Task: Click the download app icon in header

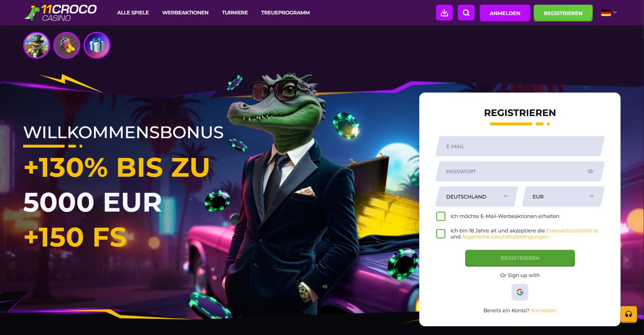Action: coord(444,13)
